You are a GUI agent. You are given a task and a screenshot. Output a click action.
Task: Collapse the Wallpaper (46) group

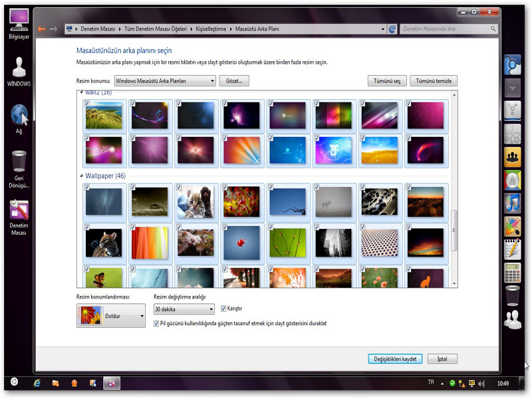(x=81, y=176)
